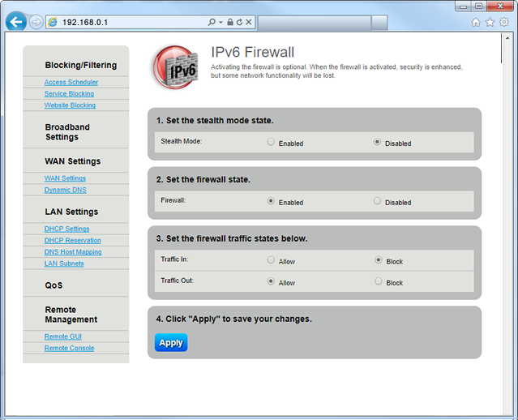The image size is (518, 420).
Task: Open the browser Tools gear icon
Action: (503, 22)
